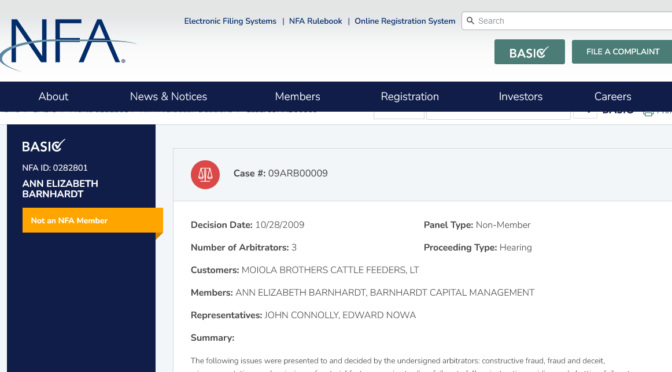
Task: Click the green BASIC button
Action: coord(529,52)
